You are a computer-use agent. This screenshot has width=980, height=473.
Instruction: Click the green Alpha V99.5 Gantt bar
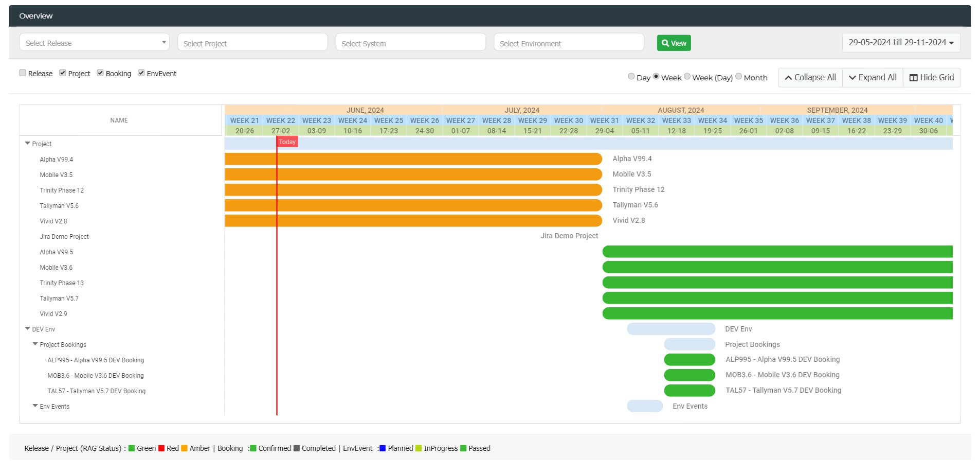(777, 252)
